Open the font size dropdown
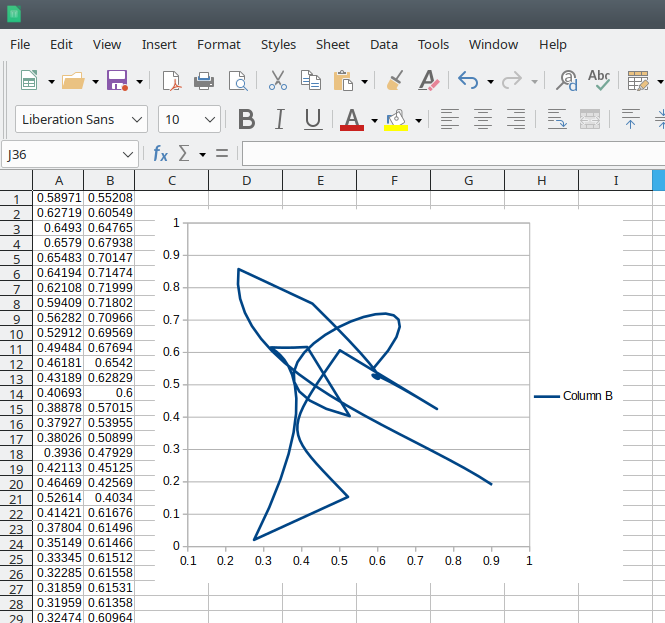The height and width of the screenshot is (623, 665). 210,120
